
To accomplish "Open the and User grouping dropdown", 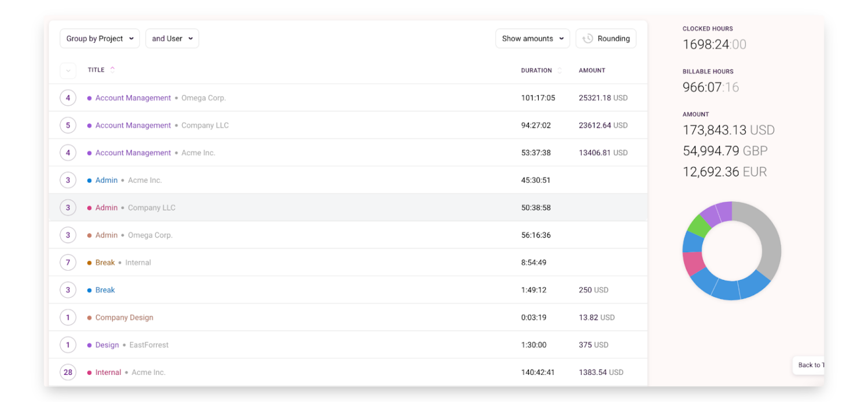I will (172, 38).
